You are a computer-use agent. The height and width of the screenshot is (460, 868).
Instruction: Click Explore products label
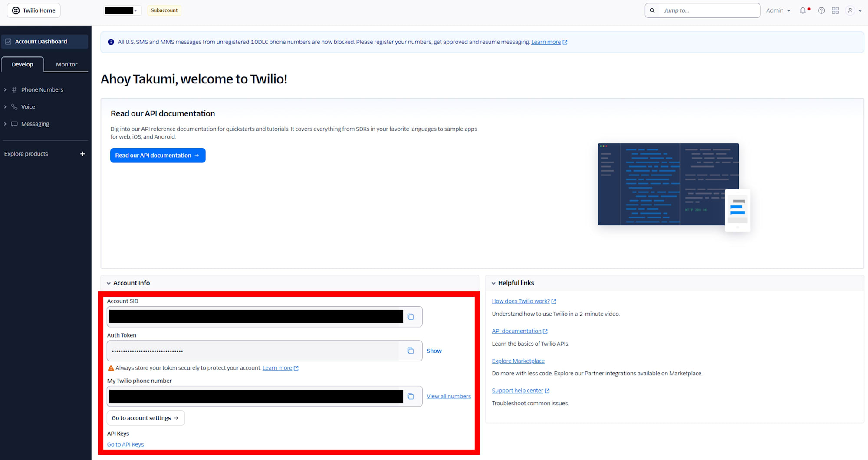point(26,154)
